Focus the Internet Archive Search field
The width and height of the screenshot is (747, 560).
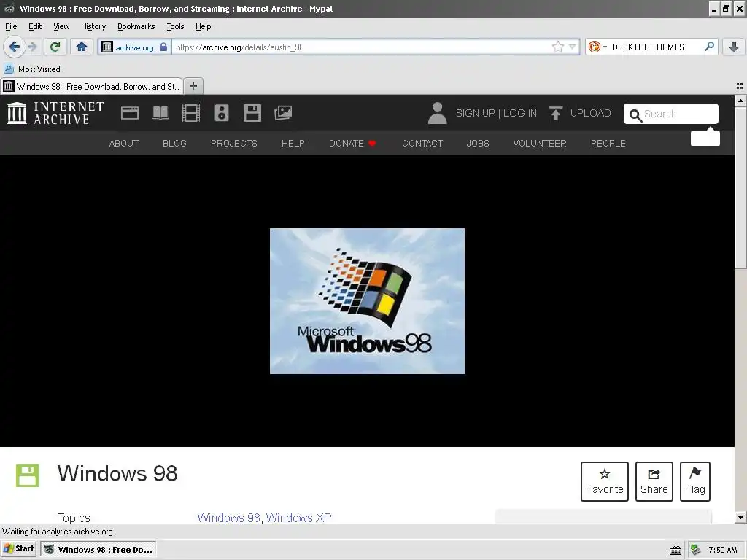(671, 114)
